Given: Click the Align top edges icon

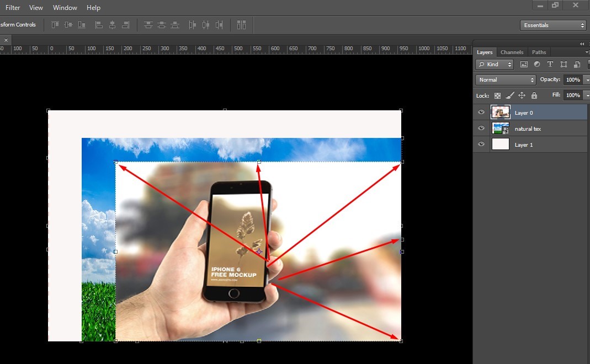Looking at the screenshot, I should (55, 25).
